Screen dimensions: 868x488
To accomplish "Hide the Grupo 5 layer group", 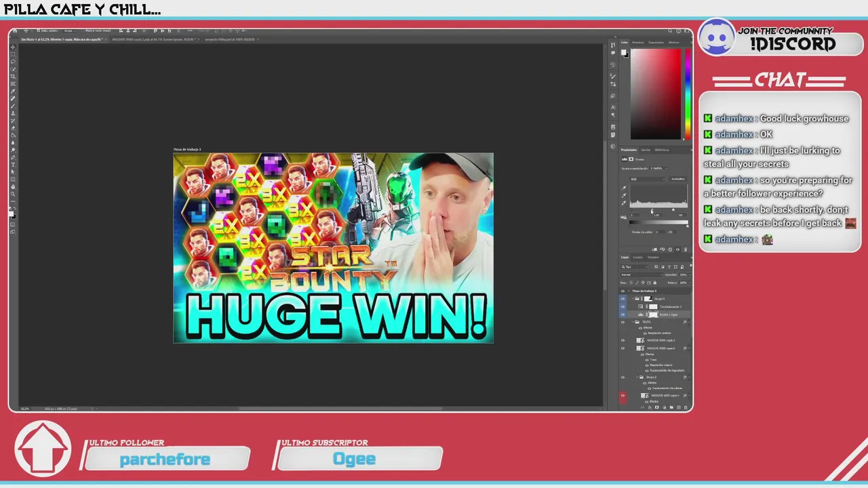I will pos(623,298).
